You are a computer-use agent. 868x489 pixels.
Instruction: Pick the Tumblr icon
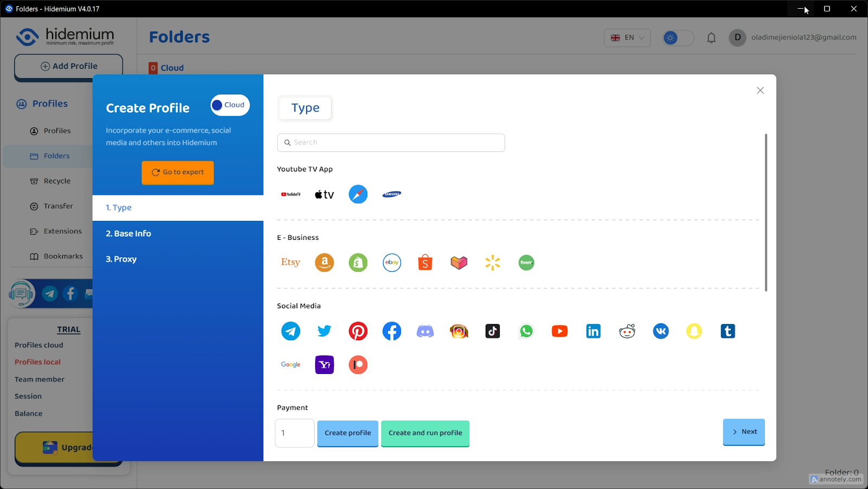[728, 331]
